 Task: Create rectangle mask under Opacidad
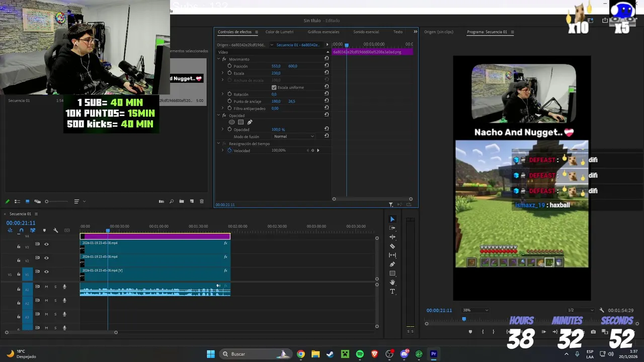[240, 122]
